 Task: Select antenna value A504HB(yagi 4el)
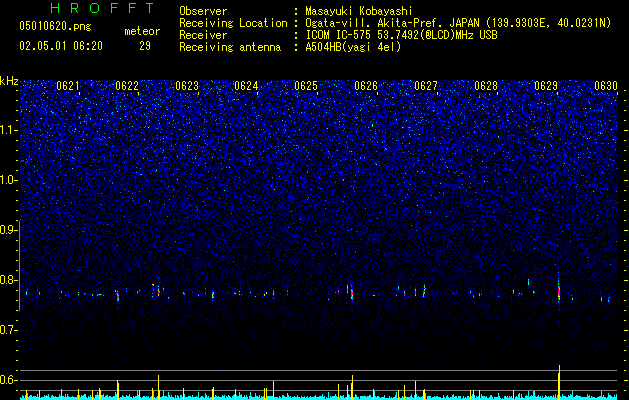pos(353,47)
